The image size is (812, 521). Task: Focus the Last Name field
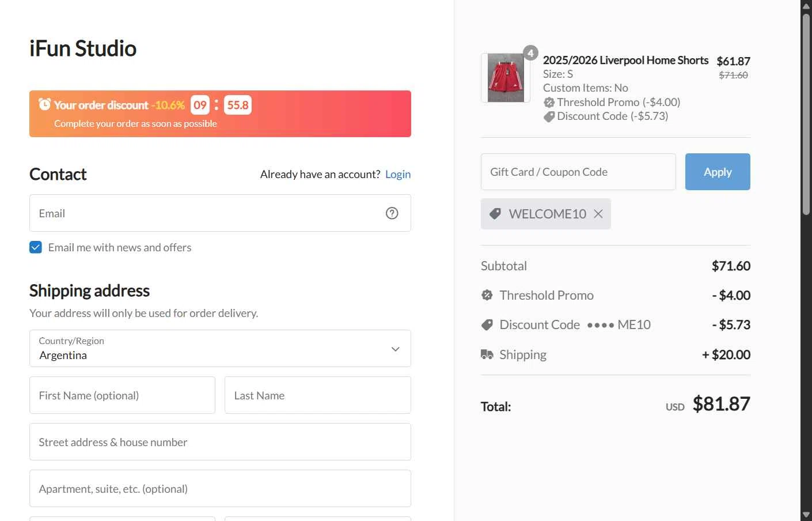click(318, 395)
